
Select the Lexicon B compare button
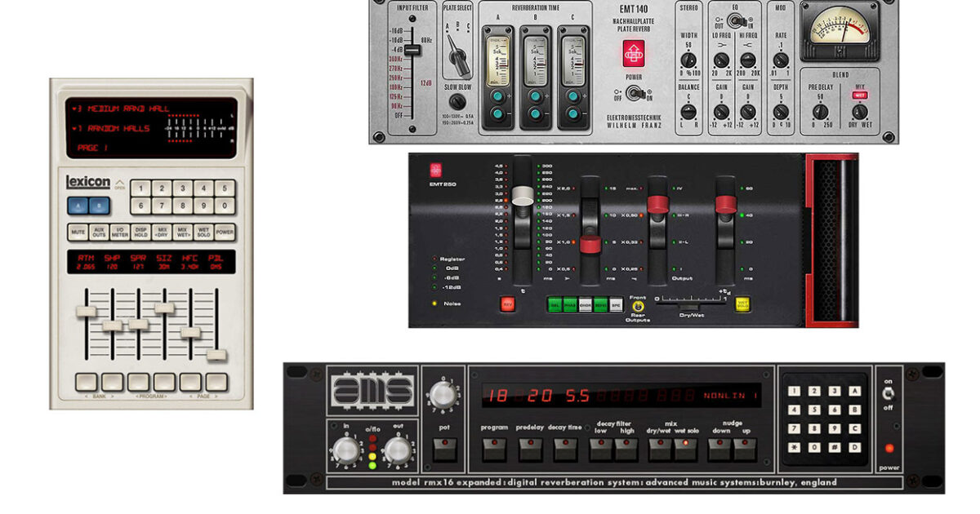click(x=100, y=206)
